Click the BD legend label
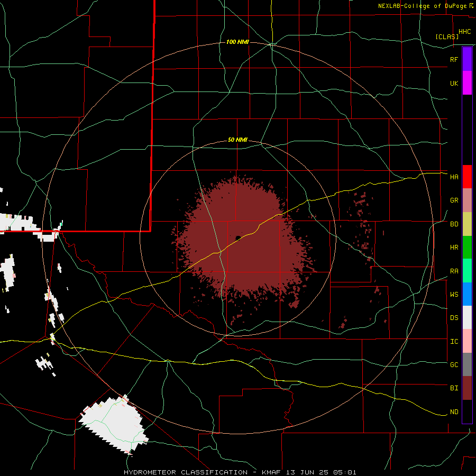Viewport: 476px width, 476px height. coord(454,224)
